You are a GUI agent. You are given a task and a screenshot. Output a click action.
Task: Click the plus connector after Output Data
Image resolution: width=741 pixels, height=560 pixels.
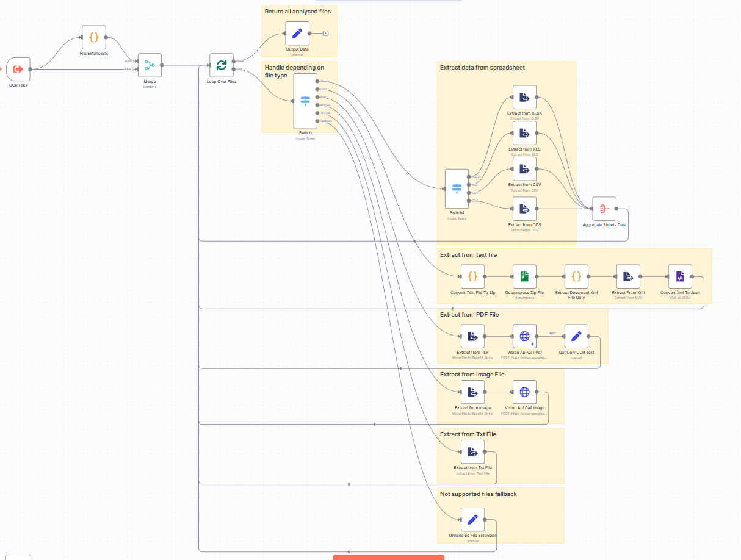coord(324,34)
